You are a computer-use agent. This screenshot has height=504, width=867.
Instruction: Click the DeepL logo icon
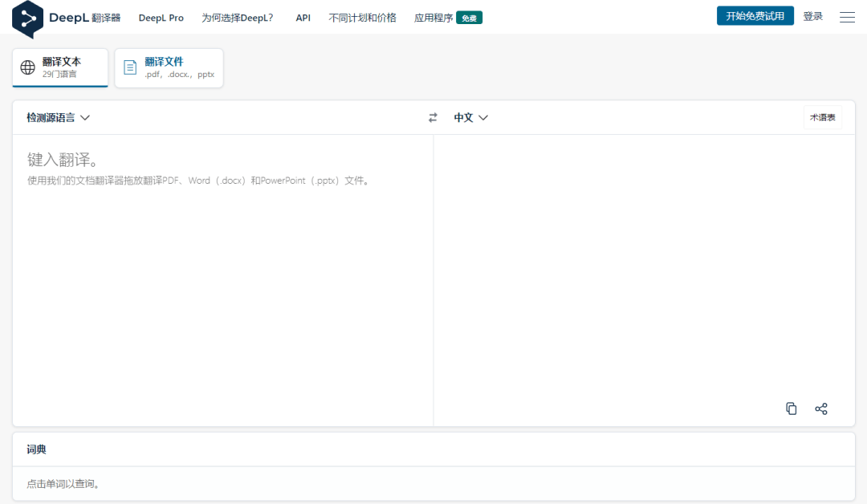[27, 18]
